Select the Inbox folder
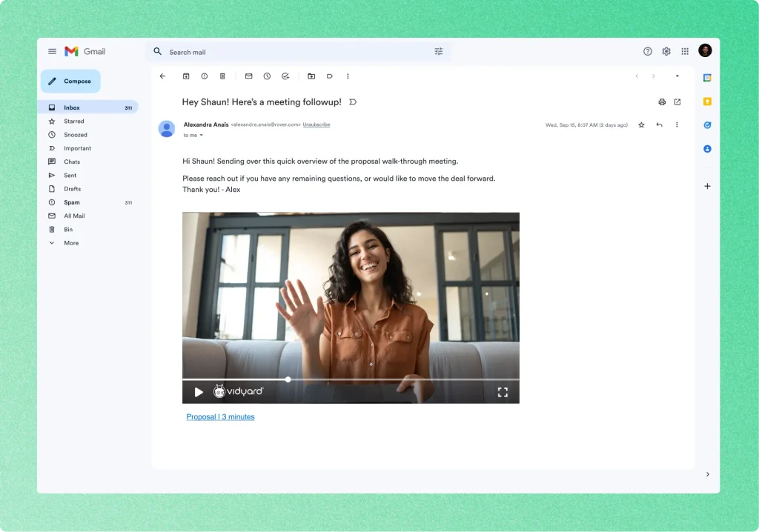This screenshot has height=532, width=759. (71, 107)
